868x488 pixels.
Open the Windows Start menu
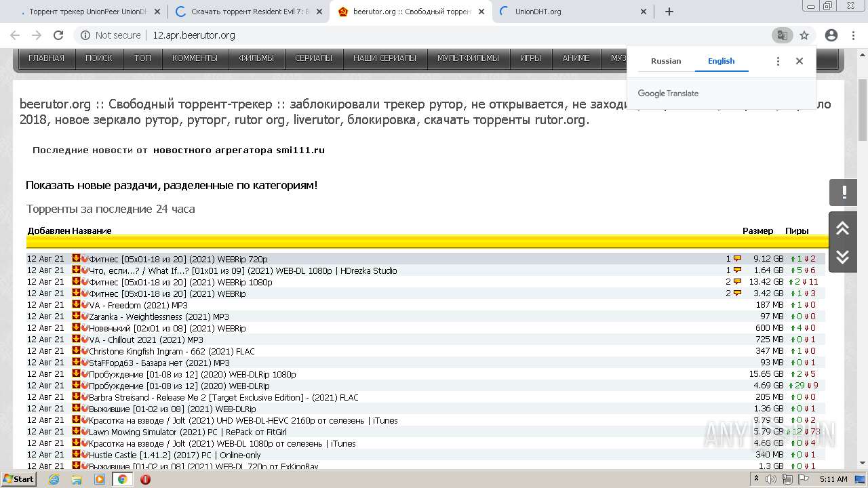pyautogui.click(x=19, y=479)
